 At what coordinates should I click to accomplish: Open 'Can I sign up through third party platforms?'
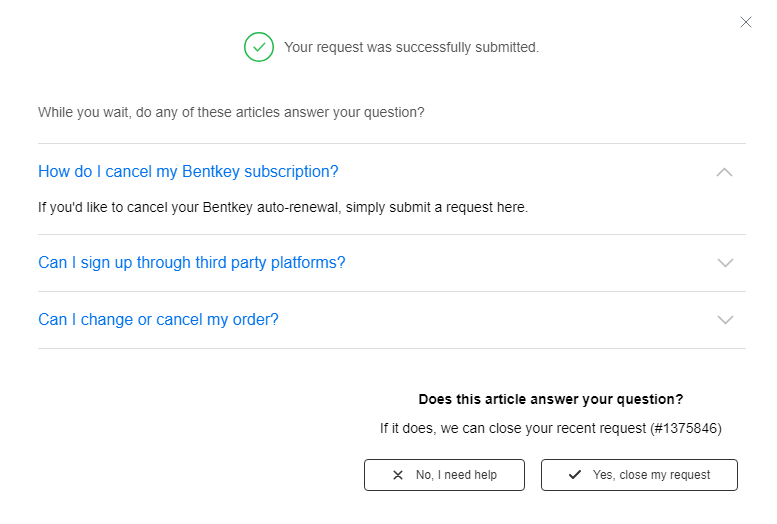pyautogui.click(x=191, y=263)
